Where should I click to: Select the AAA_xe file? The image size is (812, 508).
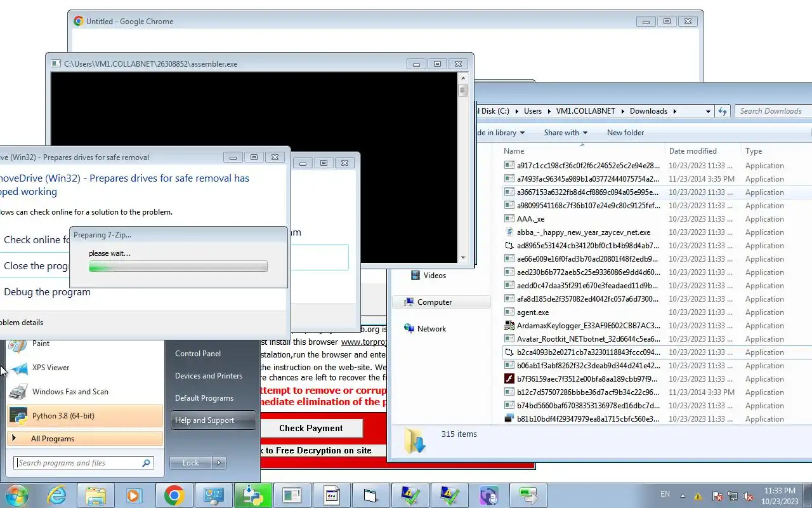[530, 219]
